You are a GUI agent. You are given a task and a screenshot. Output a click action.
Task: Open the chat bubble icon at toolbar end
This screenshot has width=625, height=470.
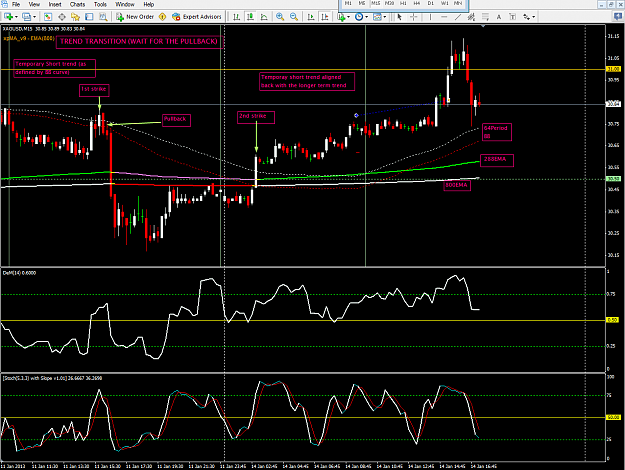coord(618,17)
